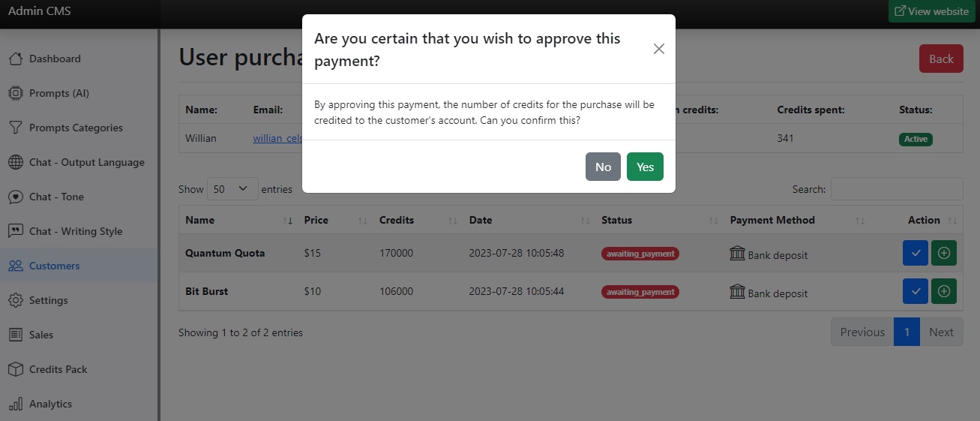Click the Dashboard home icon in sidebar
The image size is (980, 421).
[15, 59]
